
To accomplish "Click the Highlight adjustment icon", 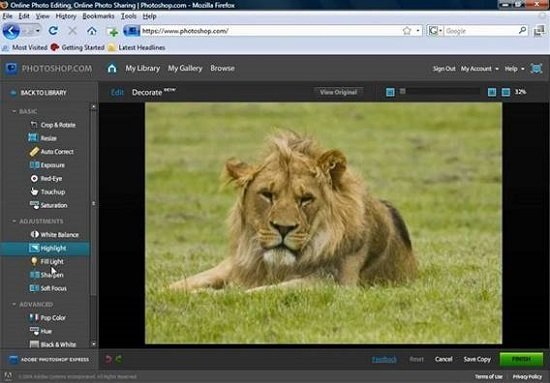I will [34, 248].
